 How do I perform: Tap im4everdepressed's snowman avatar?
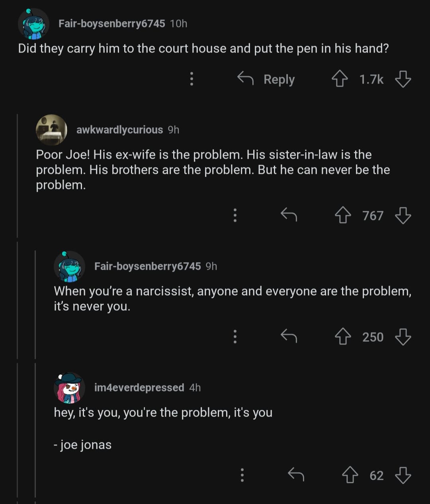point(69,387)
